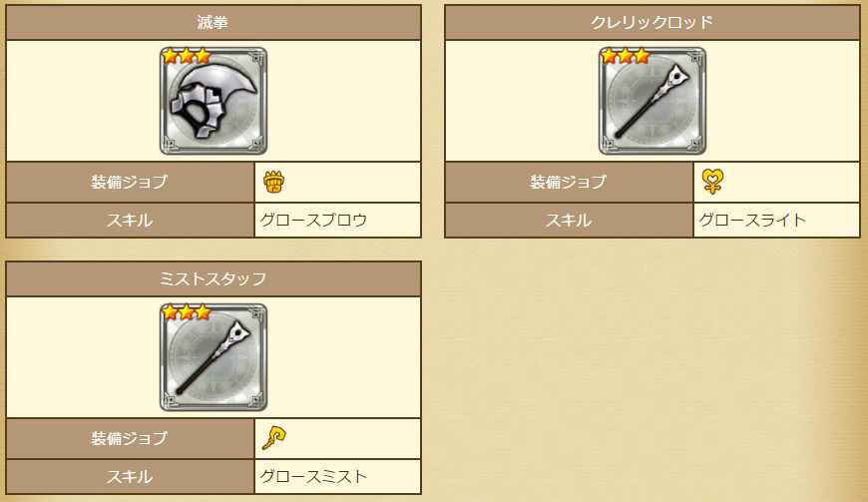Viewport: 868px width, 502px height.
Task: Click the yellow fist job icon
Action: 273,182
